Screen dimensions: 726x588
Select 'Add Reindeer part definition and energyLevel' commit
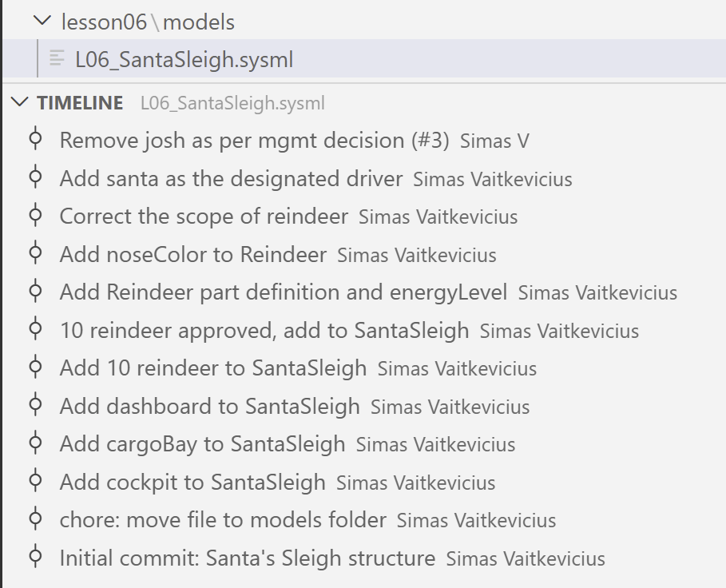(283, 292)
